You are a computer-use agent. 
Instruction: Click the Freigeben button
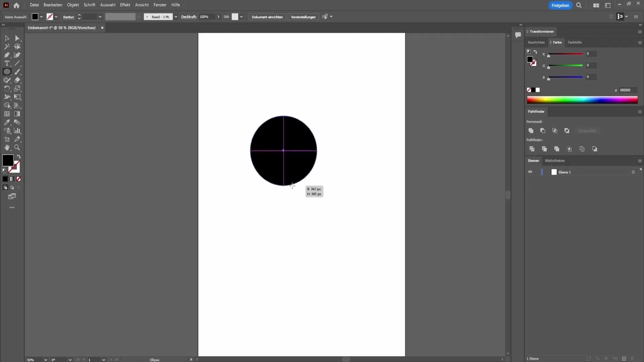[560, 5]
